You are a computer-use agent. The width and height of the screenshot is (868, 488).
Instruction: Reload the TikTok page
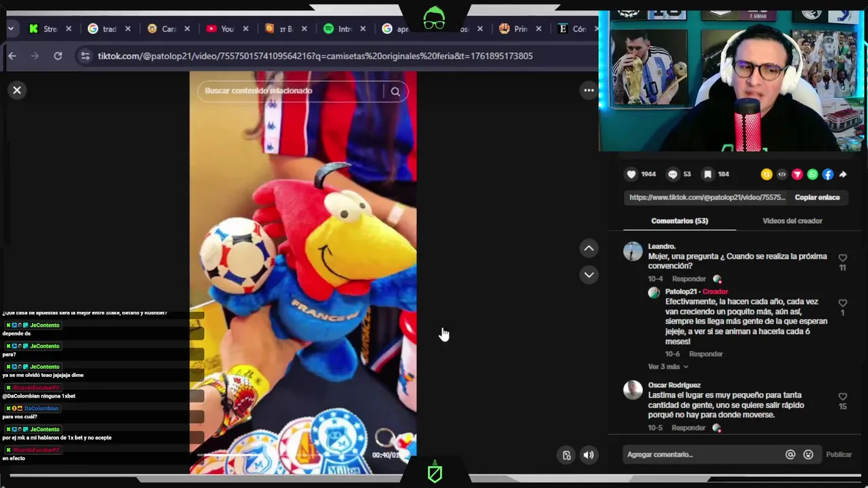coord(58,56)
